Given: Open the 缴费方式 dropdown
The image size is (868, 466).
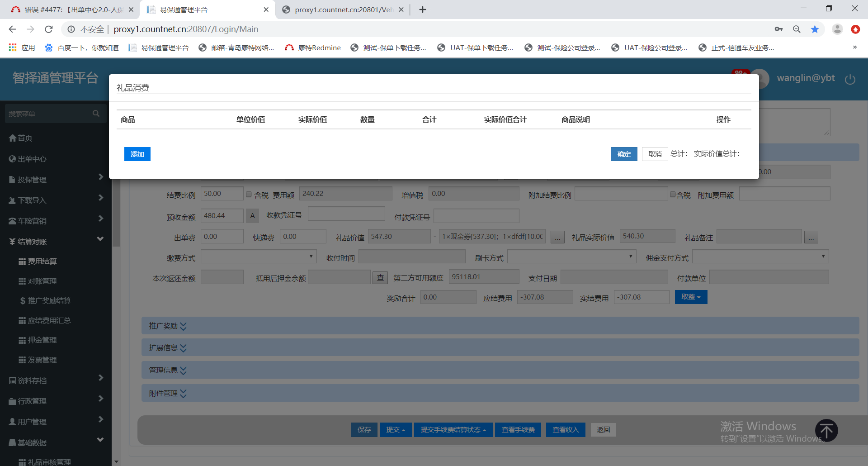Looking at the screenshot, I should click(x=258, y=257).
